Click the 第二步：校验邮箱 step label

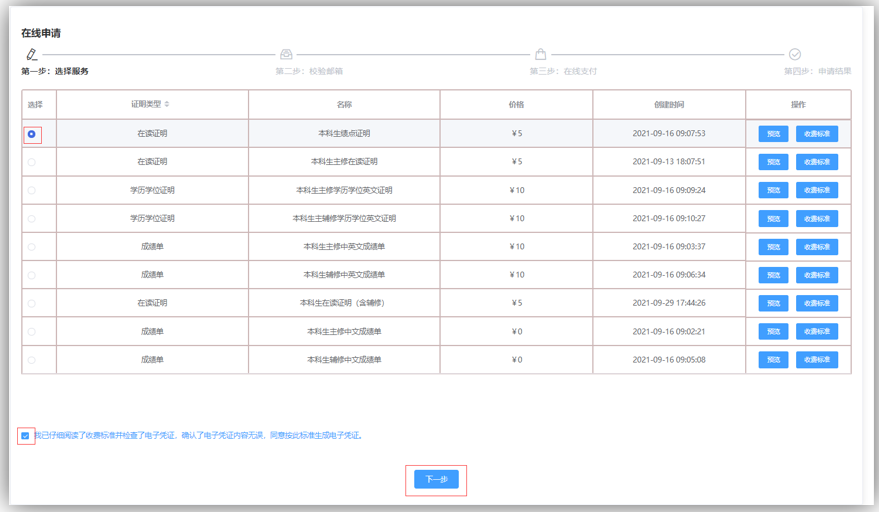click(x=309, y=72)
